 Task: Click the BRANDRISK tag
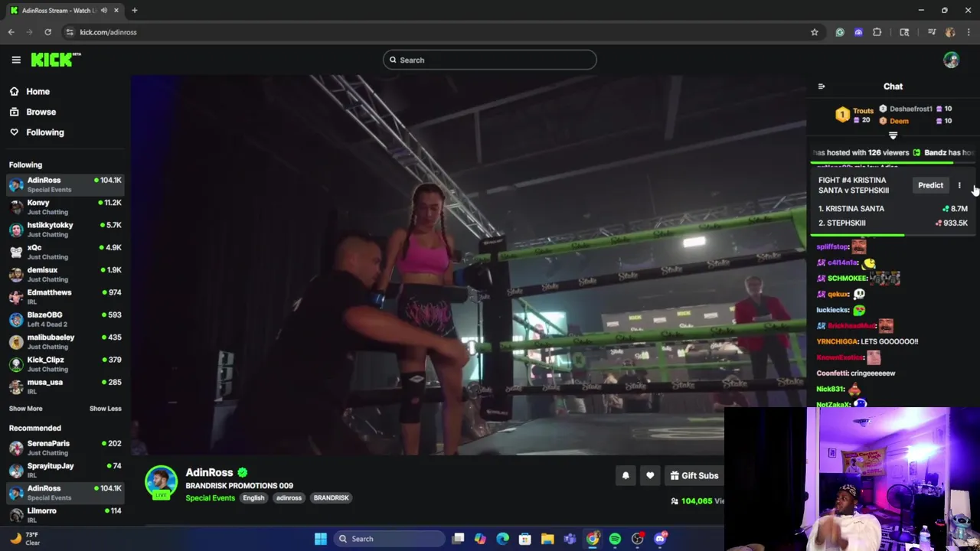pos(331,498)
